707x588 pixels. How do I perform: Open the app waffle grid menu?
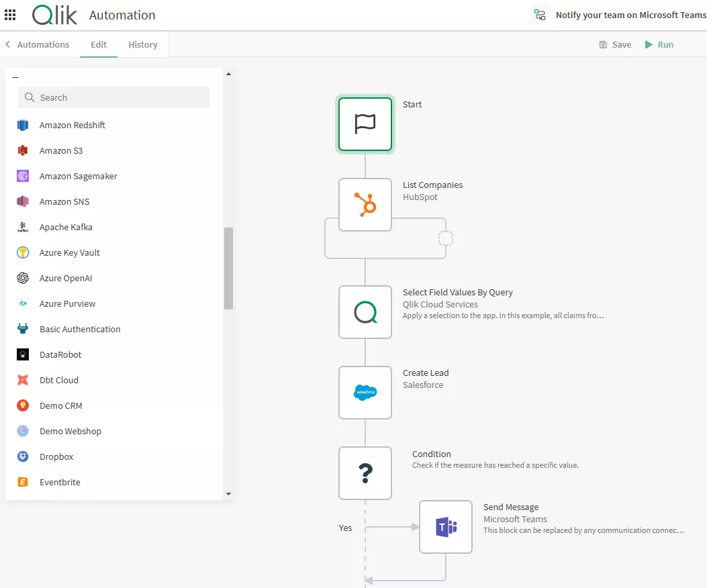10,15
